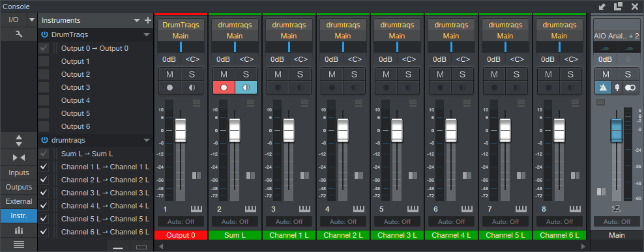Detach the console window

(618, 6)
